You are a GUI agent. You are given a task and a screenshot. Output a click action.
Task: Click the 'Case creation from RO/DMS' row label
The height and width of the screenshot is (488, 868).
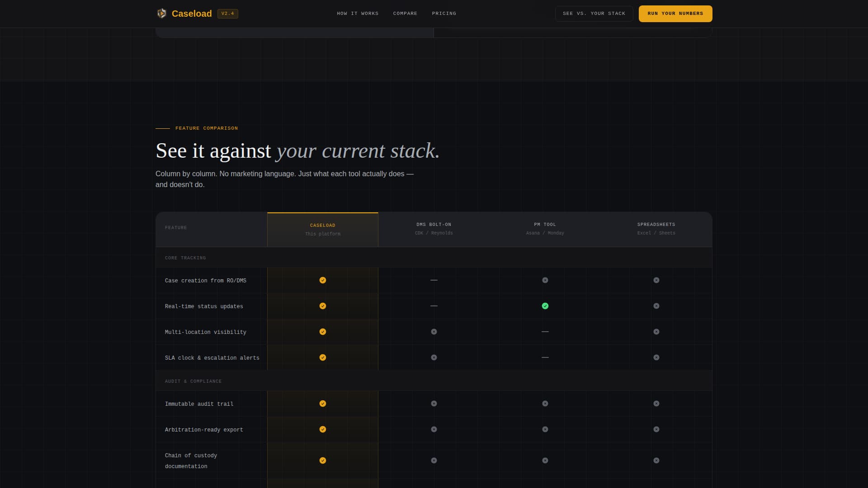tap(206, 281)
